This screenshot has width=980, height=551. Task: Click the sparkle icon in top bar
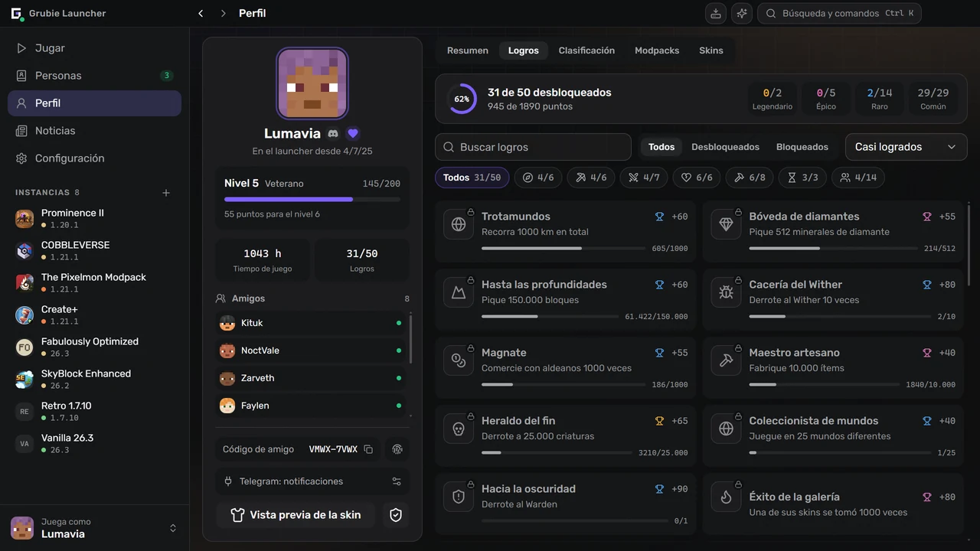741,13
